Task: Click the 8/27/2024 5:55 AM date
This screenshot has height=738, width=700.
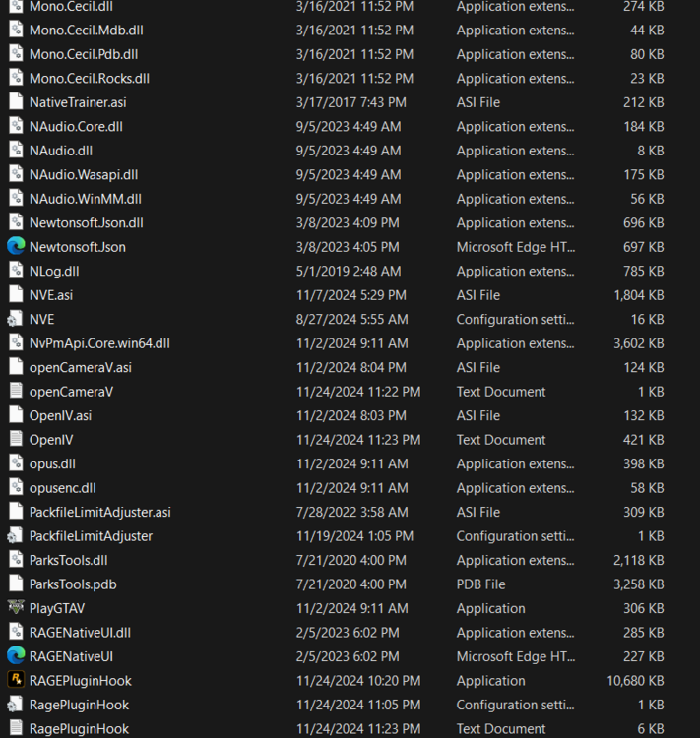Action: tap(351, 319)
